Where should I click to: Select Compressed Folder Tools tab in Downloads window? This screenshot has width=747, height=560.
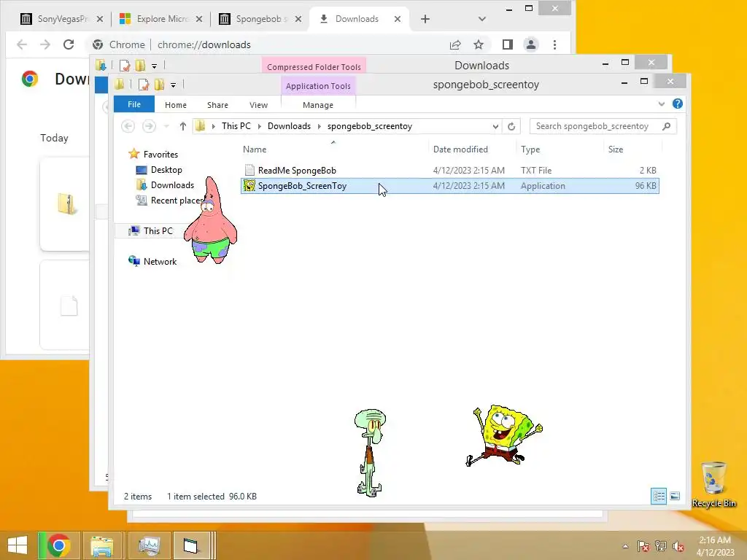pos(314,66)
